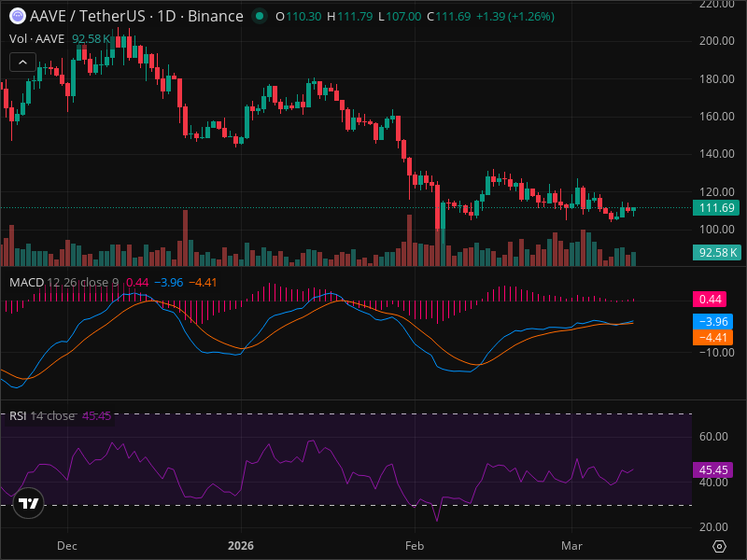Click the 140.00 price scale label
Image resolution: width=747 pixels, height=560 pixels.
pyautogui.click(x=716, y=154)
